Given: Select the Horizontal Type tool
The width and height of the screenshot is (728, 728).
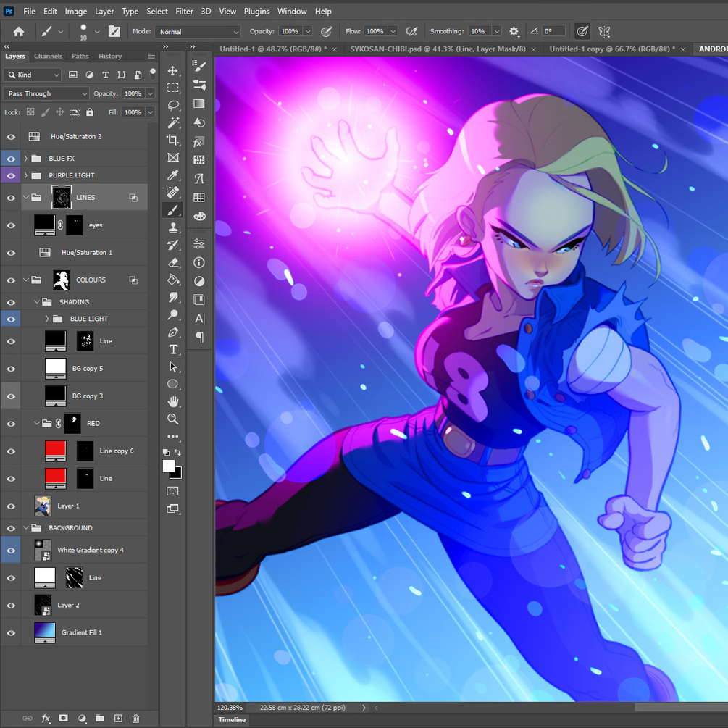Looking at the screenshot, I should [x=172, y=350].
